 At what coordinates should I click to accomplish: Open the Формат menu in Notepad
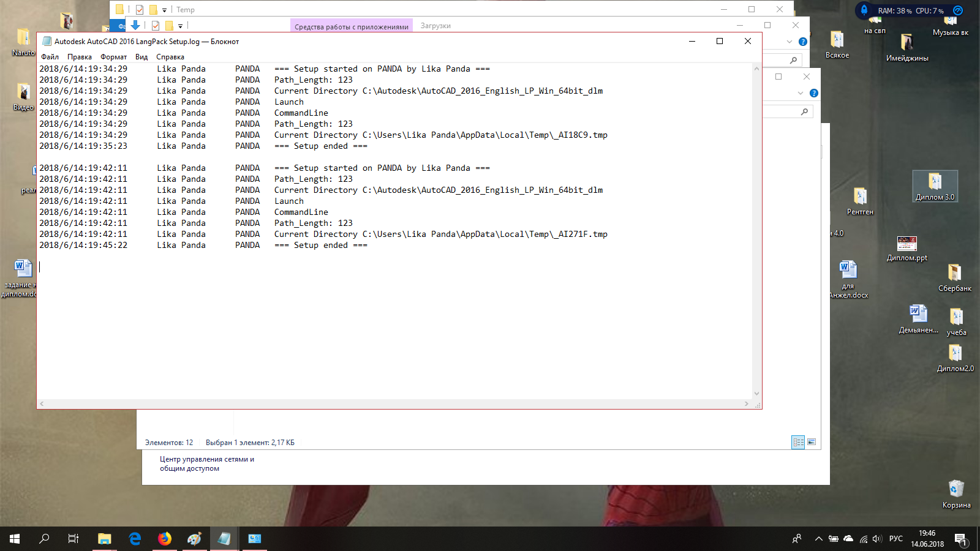pyautogui.click(x=113, y=57)
